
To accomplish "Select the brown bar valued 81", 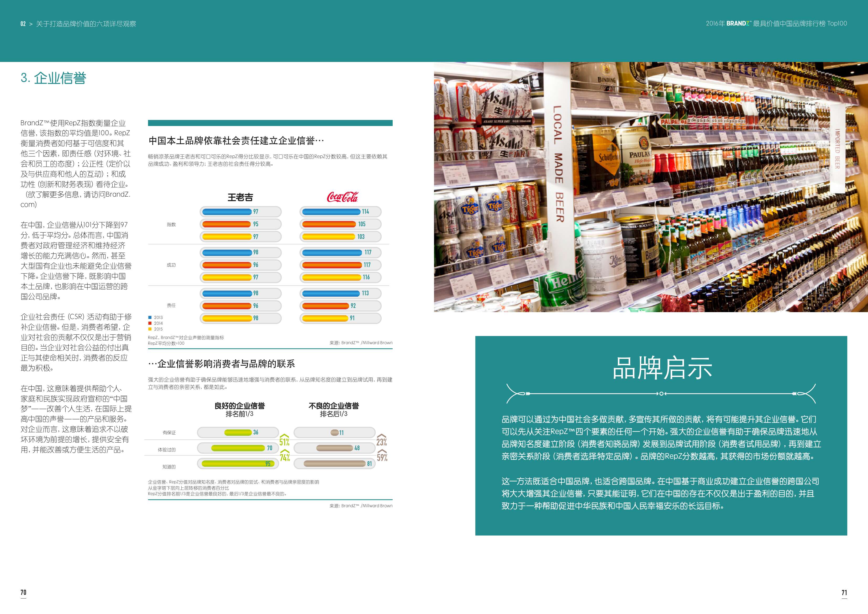I will pyautogui.click(x=335, y=464).
